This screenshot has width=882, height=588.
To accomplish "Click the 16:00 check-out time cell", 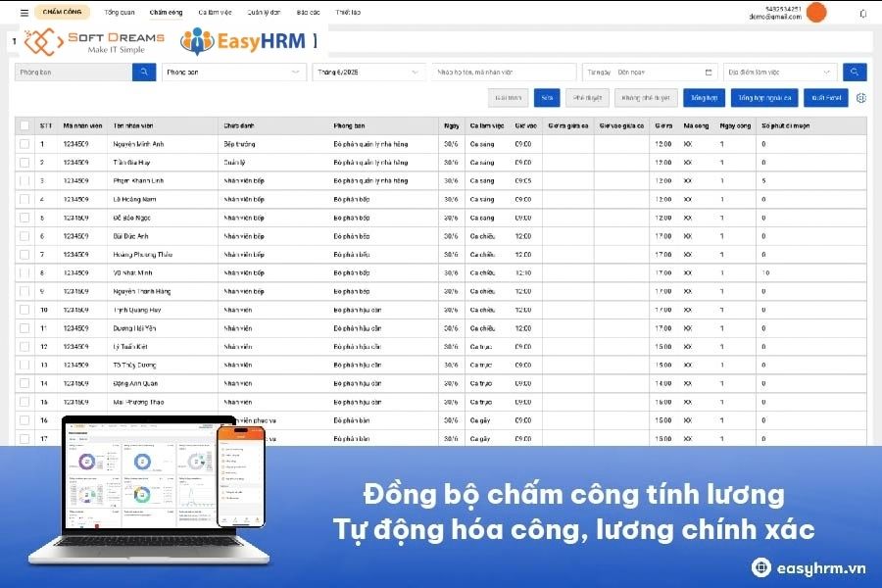I will pos(663,402).
